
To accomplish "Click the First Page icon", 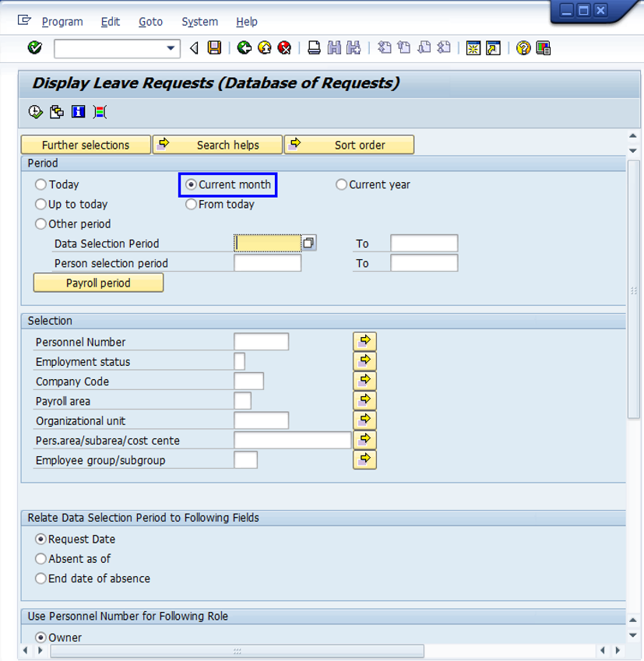I will click(384, 47).
